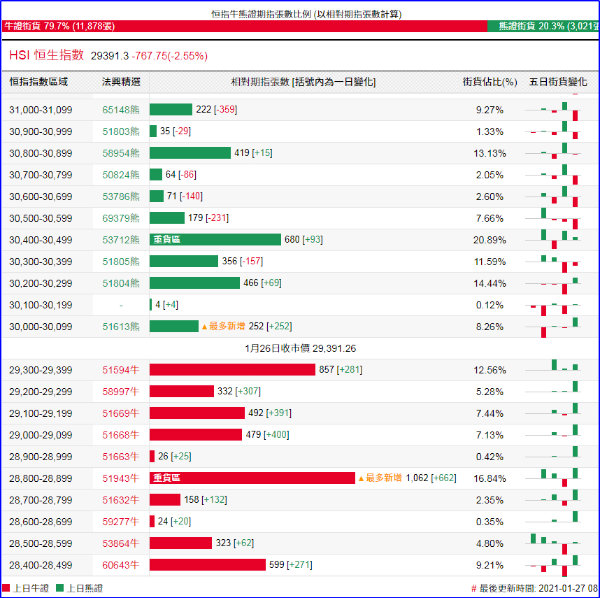Select the 最後更新時間 timestamp
The image size is (600, 598).
(x=535, y=588)
